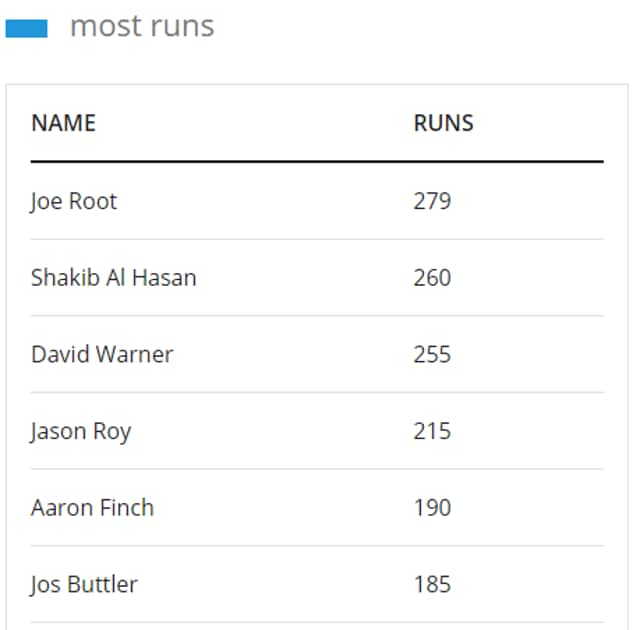The image size is (640, 630).
Task: Open Shakib Al Hasan's player entry
Action: click(x=114, y=278)
